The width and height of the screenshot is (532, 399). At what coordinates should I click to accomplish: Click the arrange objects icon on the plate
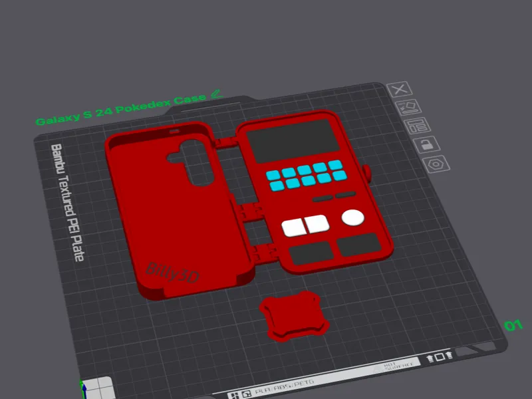coord(418,126)
